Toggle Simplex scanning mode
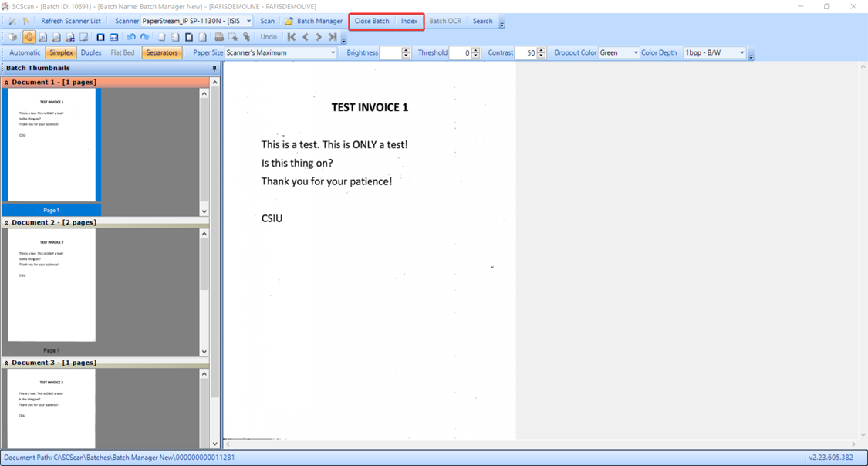 point(61,53)
